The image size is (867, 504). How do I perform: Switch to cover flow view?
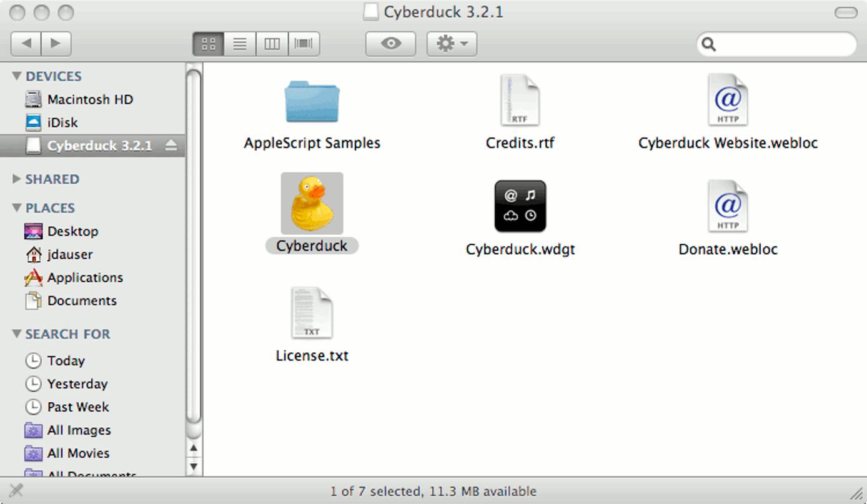pos(304,44)
